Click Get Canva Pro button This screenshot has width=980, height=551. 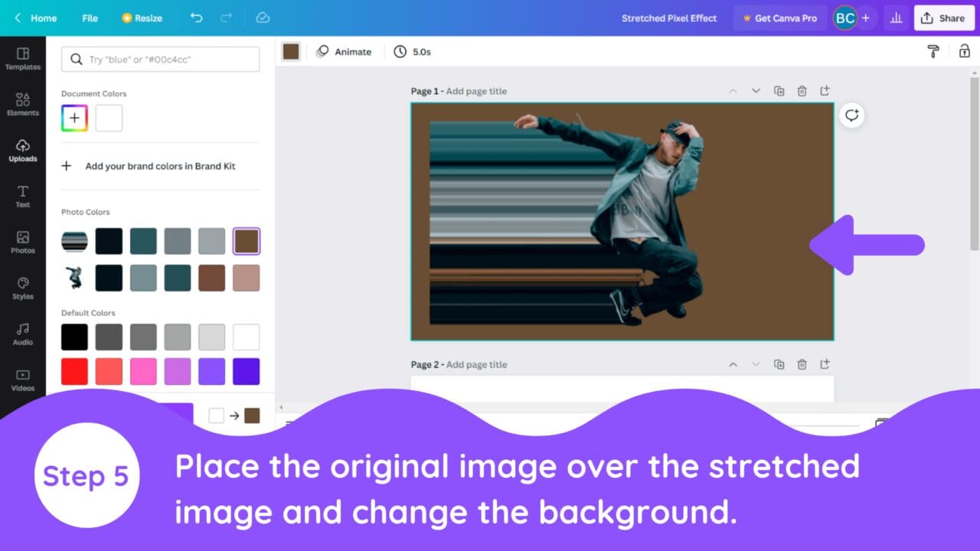click(779, 18)
